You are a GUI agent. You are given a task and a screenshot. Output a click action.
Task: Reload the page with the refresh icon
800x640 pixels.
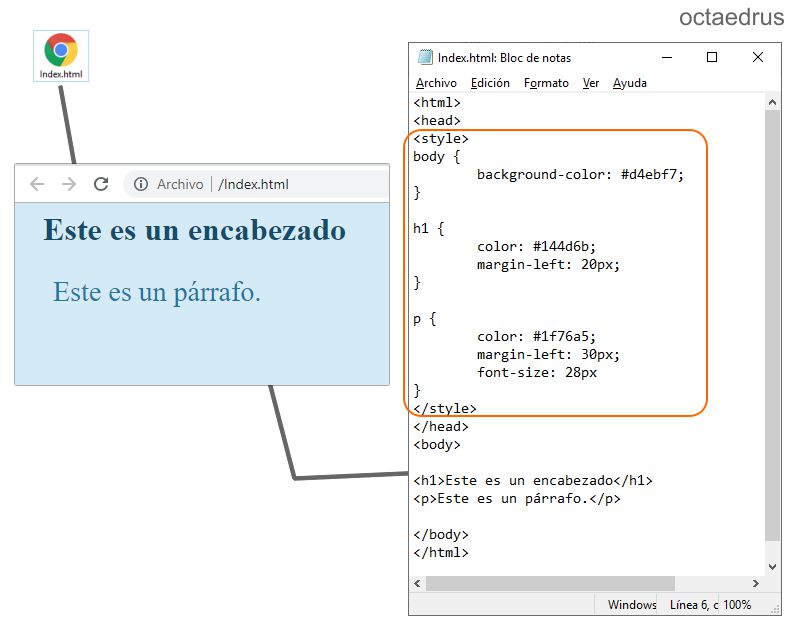tap(100, 184)
